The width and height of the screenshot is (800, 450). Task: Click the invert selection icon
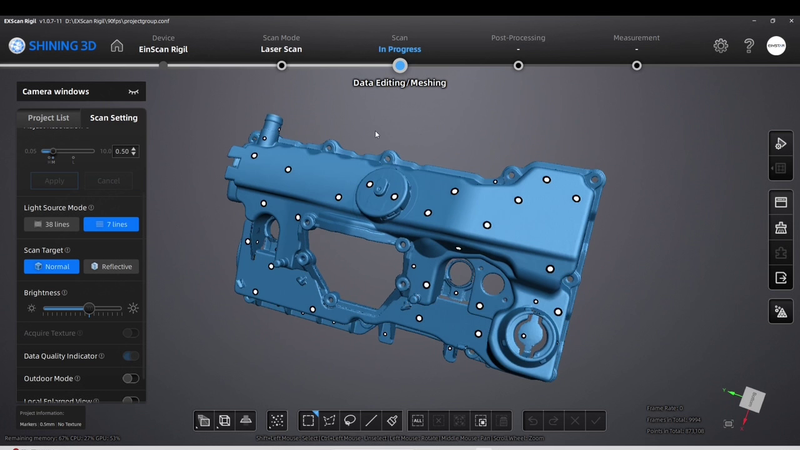pos(481,421)
